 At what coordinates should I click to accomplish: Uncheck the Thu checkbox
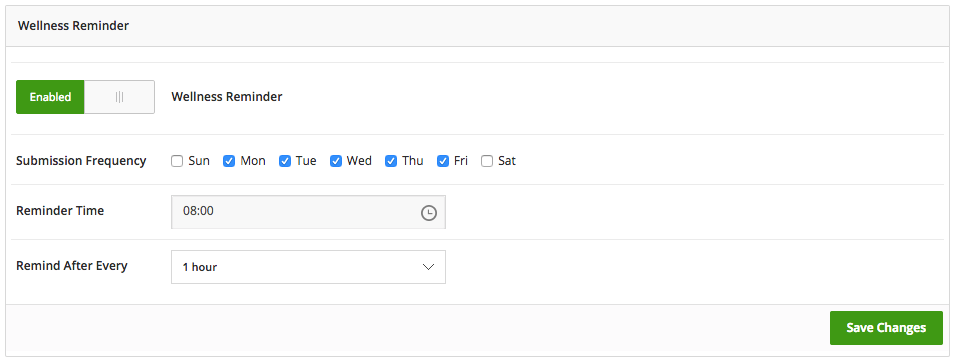[x=391, y=161]
